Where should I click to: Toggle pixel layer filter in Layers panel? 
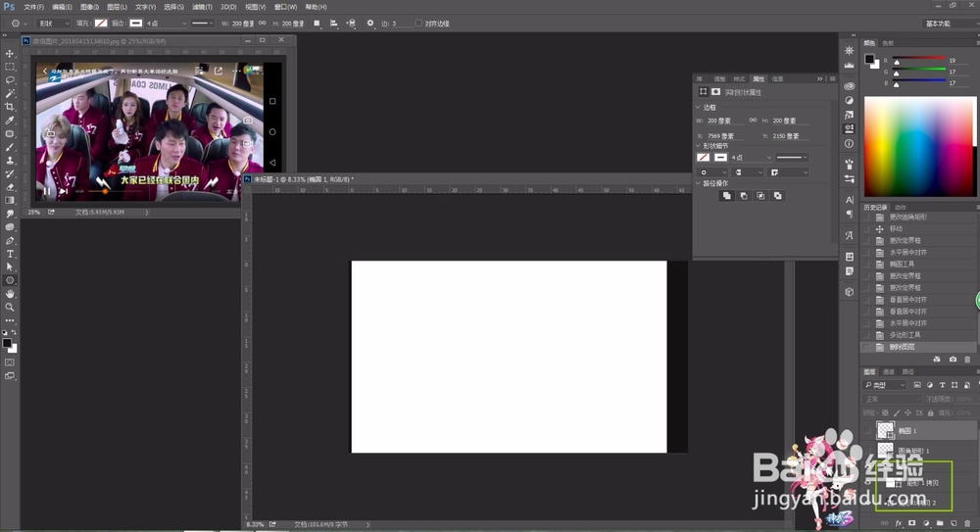pos(917,385)
